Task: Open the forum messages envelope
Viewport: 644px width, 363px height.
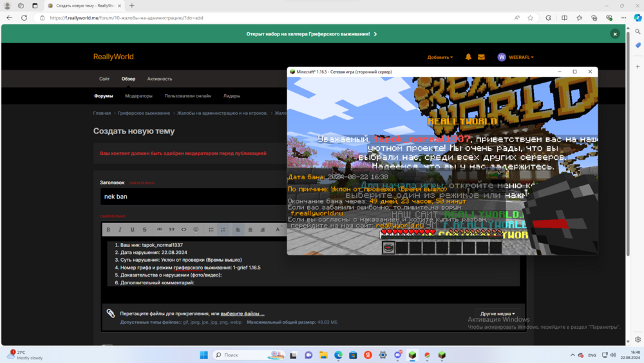Action: coord(481,57)
